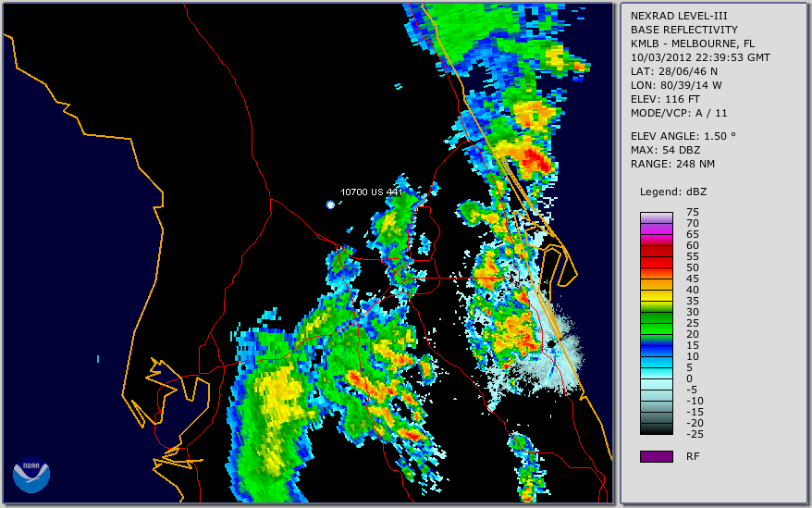Click the NOAA logo emblem
Image resolution: width=812 pixels, height=508 pixels.
click(x=31, y=475)
